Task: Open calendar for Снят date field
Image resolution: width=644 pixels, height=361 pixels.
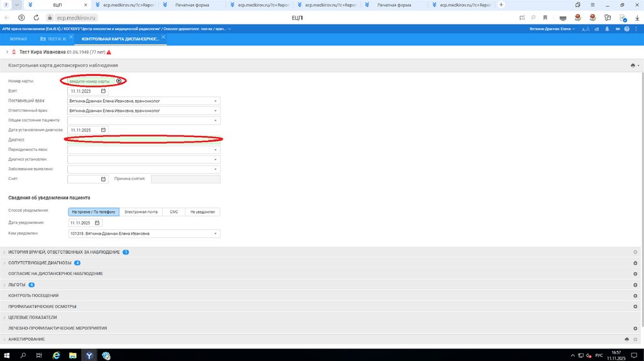Action: tap(103, 179)
